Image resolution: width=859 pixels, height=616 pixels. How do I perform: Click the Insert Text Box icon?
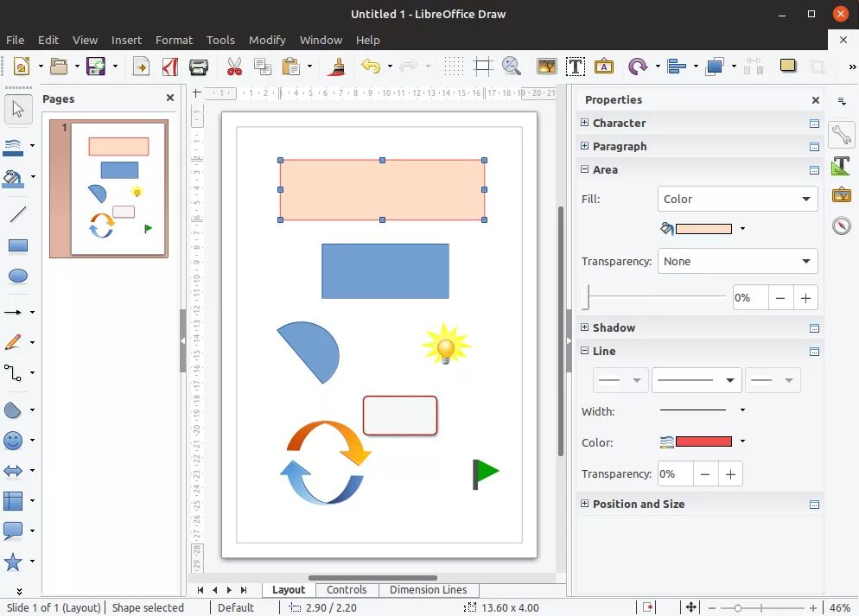(x=576, y=67)
